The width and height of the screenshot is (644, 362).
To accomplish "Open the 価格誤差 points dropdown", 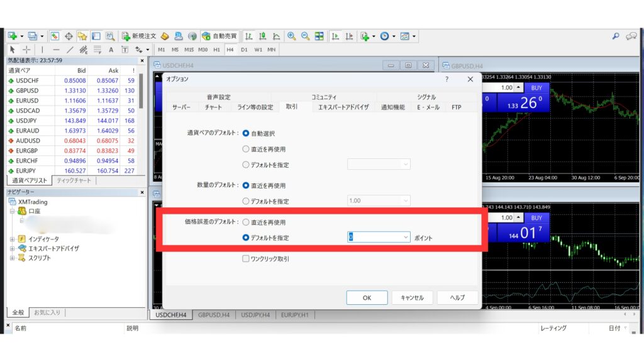I will click(406, 238).
